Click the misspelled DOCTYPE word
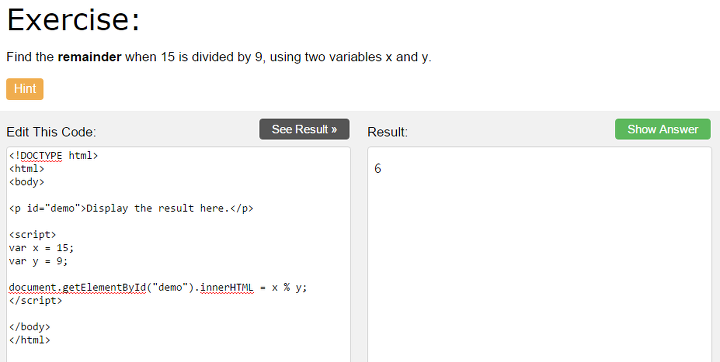 pos(41,156)
